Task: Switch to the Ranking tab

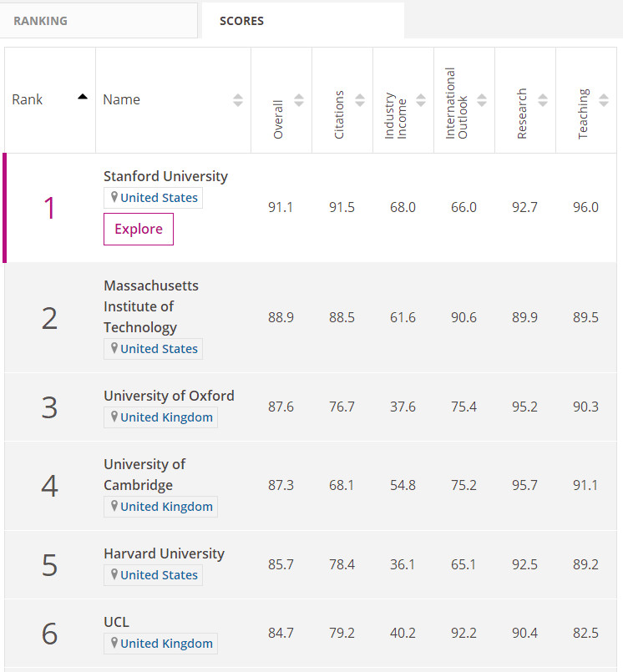Action: (40, 21)
